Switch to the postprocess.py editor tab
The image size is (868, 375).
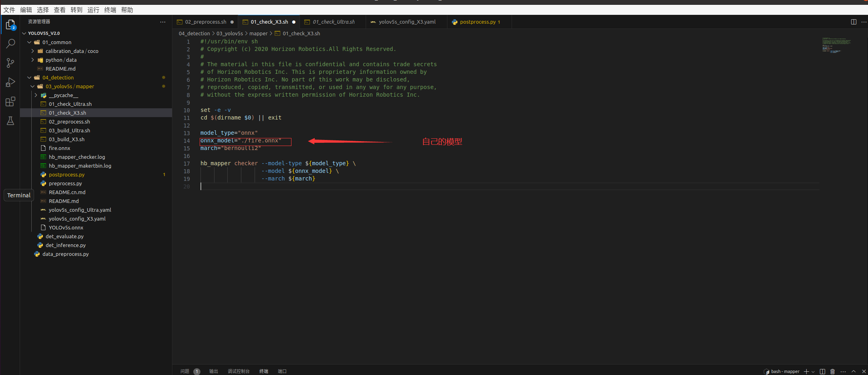[x=480, y=22]
